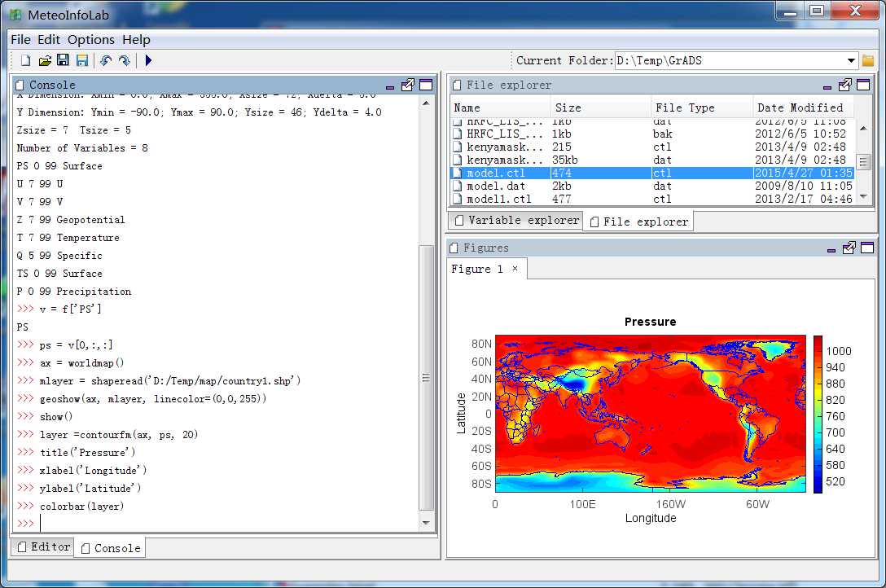Detach the File explorer panel
The height and width of the screenshot is (588, 886).
click(844, 85)
